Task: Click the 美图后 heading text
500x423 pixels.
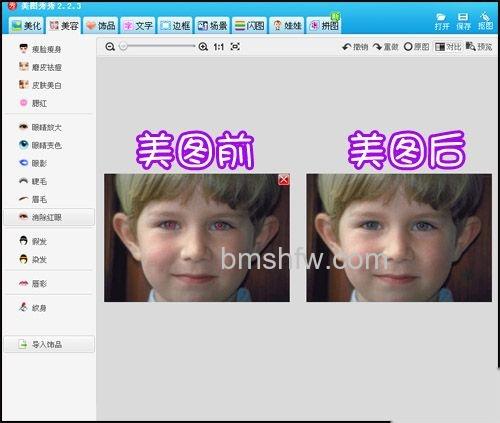Action: (x=406, y=150)
